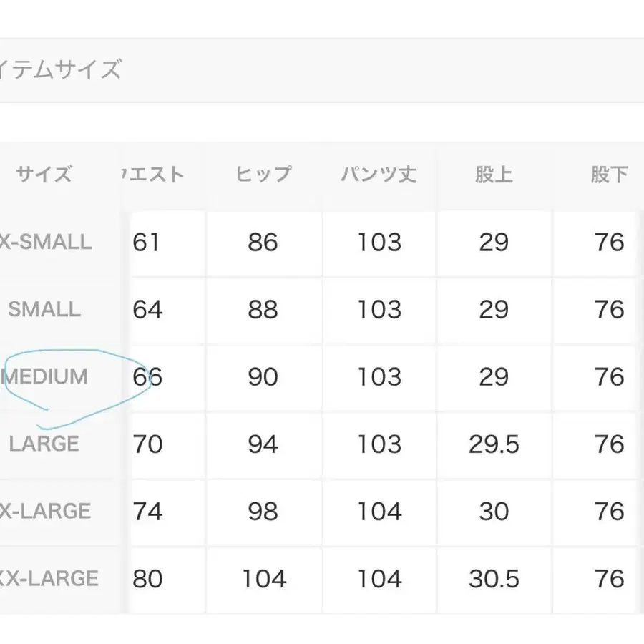644x644 pixels.
Task: Select the パンツ丈 column header
Action: point(379,175)
